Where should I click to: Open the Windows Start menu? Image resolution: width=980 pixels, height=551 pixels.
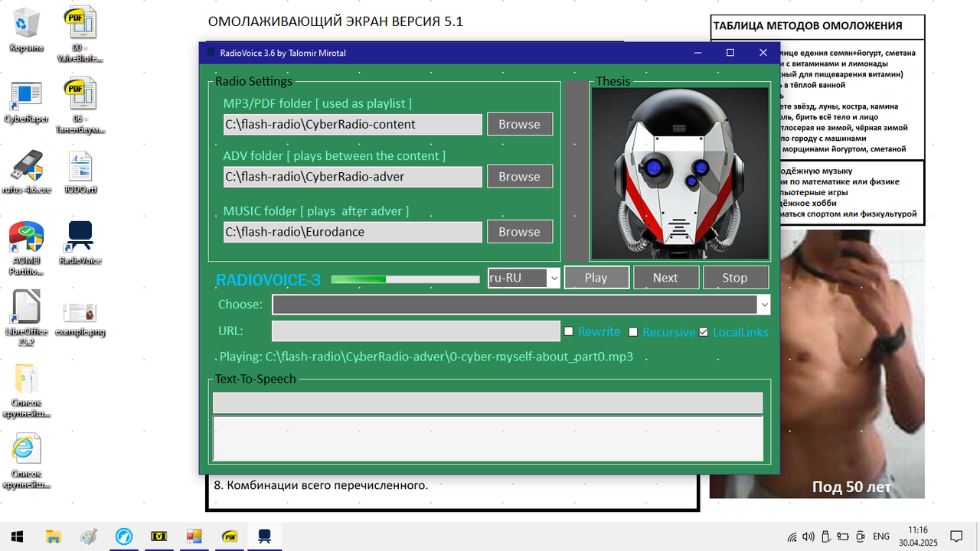click(x=16, y=536)
